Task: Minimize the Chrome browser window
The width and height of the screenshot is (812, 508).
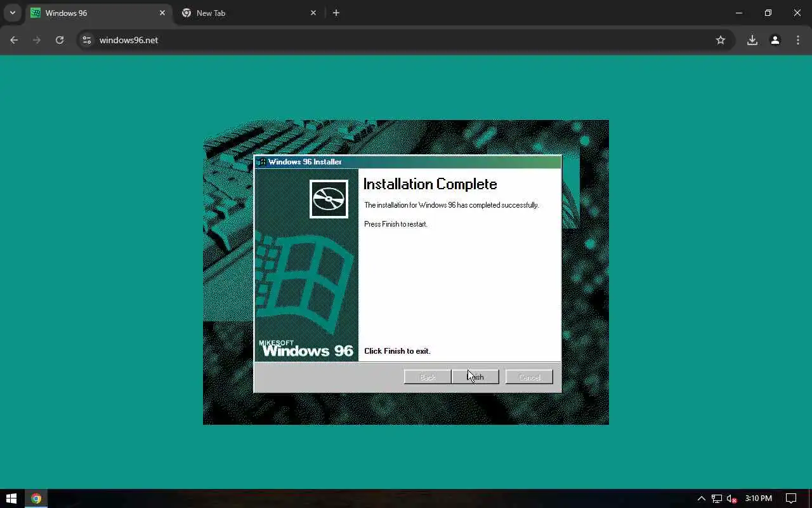Action: tap(739, 13)
